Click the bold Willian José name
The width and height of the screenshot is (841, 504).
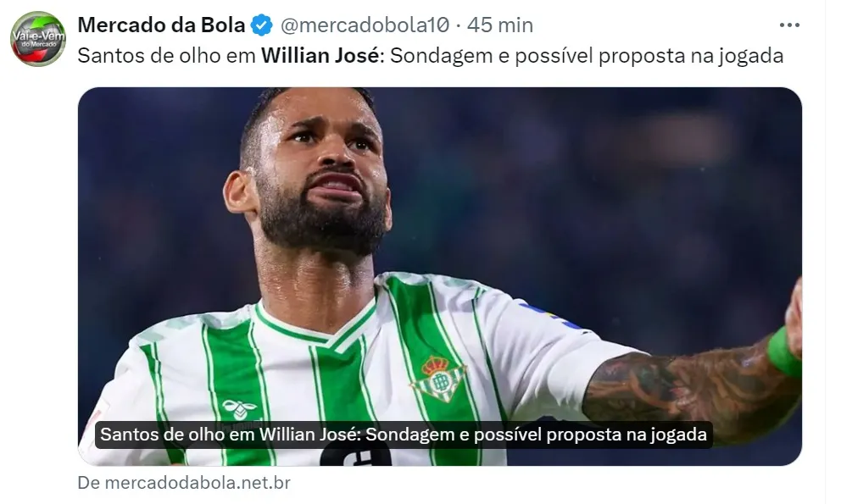[320, 55]
